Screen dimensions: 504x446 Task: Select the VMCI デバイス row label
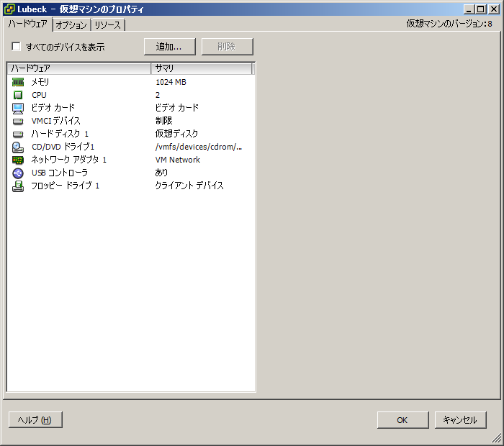coord(56,121)
